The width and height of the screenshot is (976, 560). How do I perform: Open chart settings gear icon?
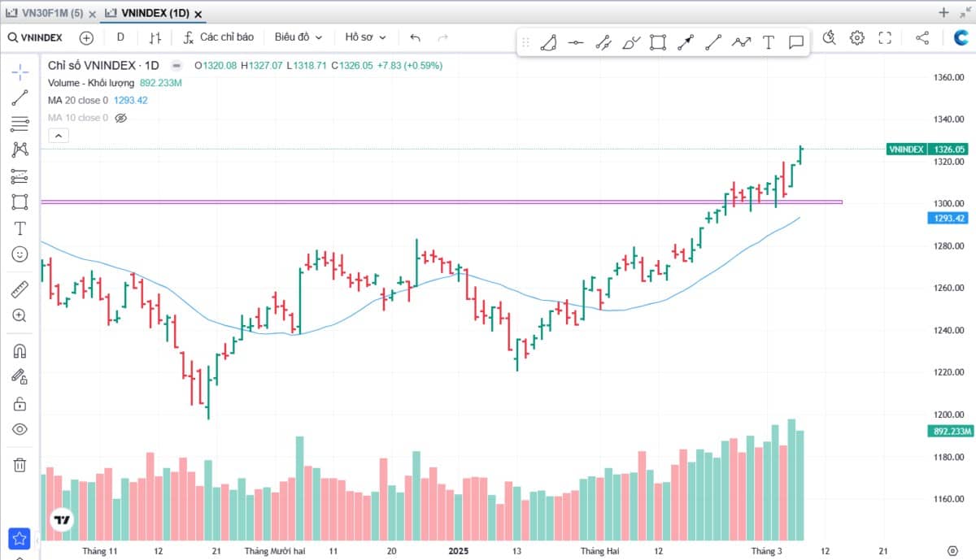pyautogui.click(x=856, y=37)
